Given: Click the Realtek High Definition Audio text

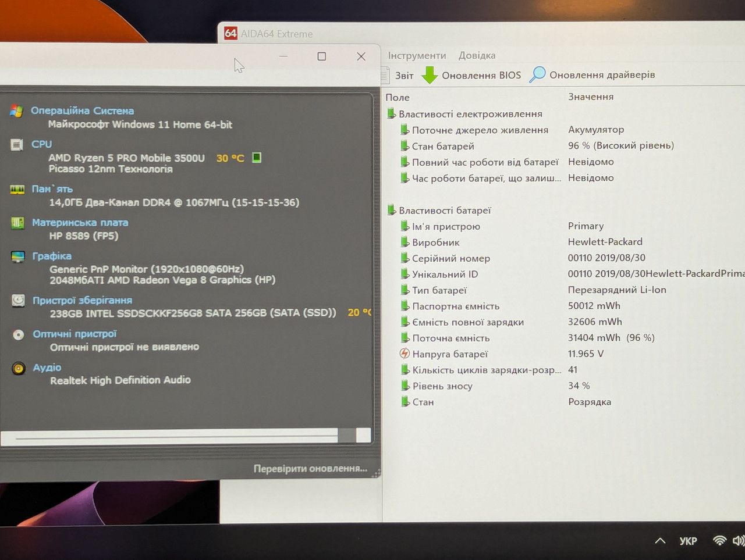Looking at the screenshot, I should point(120,380).
